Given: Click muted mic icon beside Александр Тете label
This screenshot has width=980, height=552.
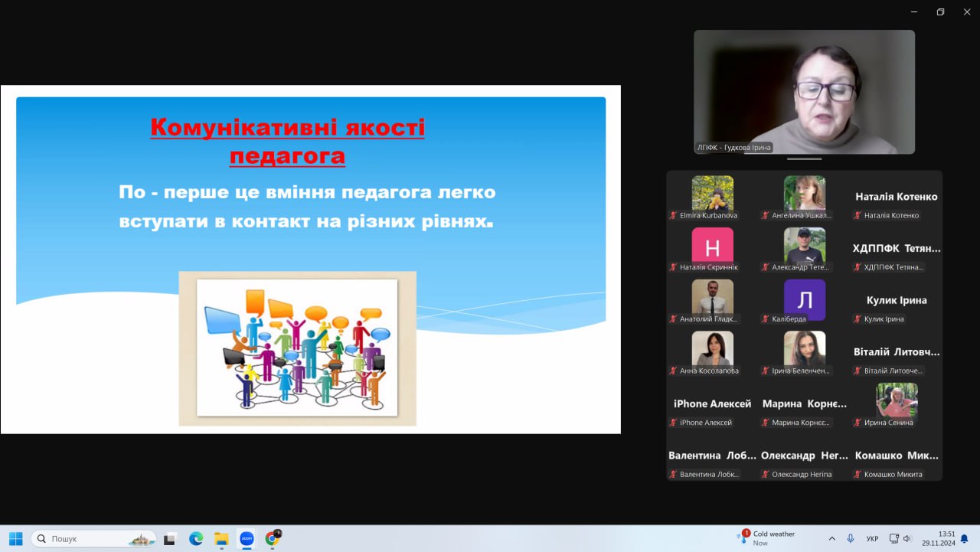Looking at the screenshot, I should coord(766,267).
